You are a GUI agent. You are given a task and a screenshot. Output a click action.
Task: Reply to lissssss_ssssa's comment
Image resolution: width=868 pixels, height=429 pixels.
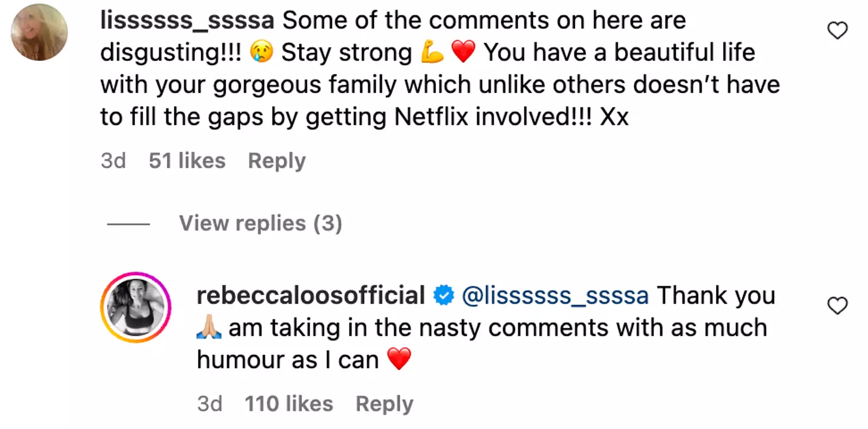pyautogui.click(x=276, y=160)
